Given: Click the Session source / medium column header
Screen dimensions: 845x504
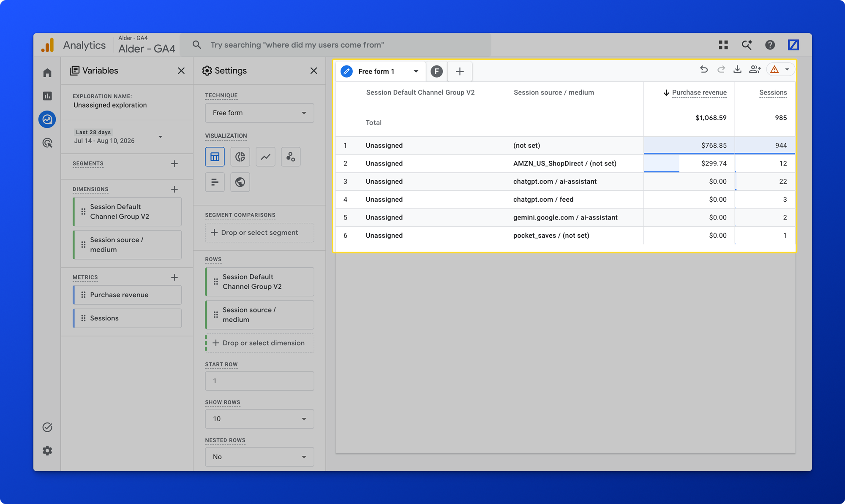Looking at the screenshot, I should pyautogui.click(x=553, y=92).
